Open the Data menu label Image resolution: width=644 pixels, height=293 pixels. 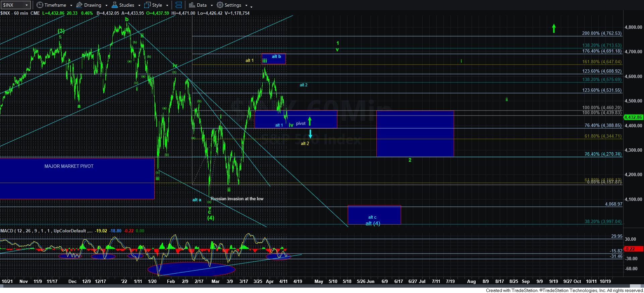(202, 5)
